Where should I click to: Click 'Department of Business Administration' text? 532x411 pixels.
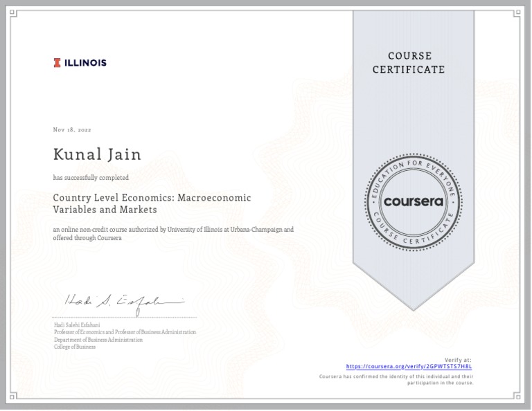point(98,340)
